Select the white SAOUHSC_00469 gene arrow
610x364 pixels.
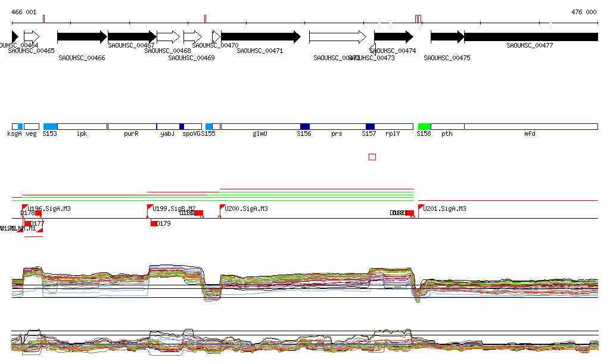(x=192, y=37)
